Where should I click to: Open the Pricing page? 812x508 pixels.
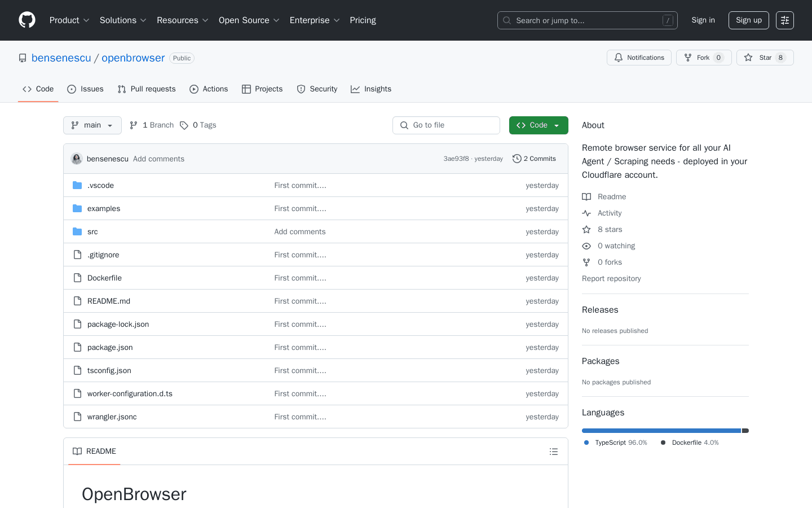pyautogui.click(x=363, y=20)
